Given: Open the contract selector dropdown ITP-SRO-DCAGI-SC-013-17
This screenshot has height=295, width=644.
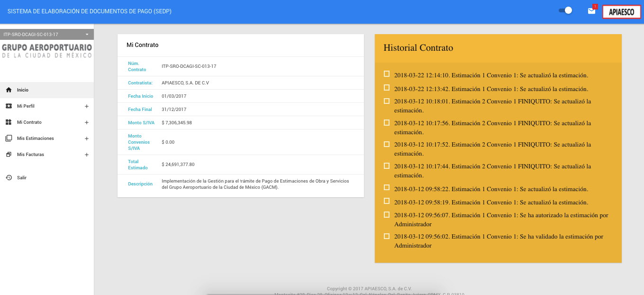Looking at the screenshot, I should pyautogui.click(x=46, y=35).
